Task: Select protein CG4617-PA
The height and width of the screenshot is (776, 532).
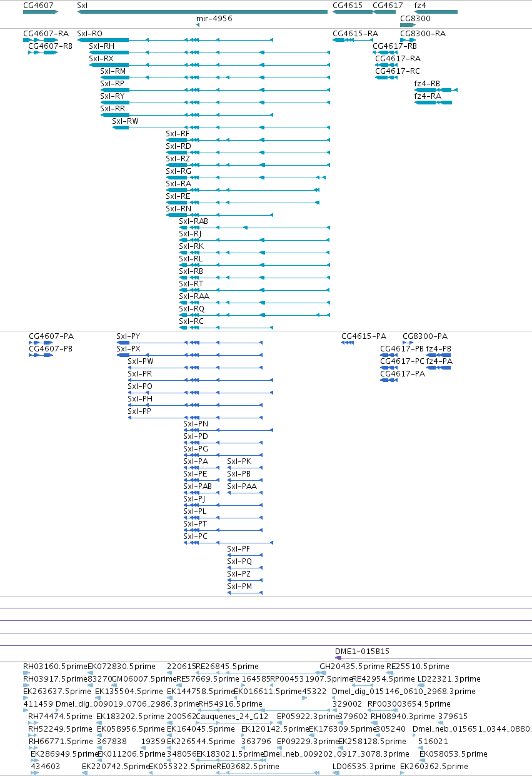Action: [403, 374]
